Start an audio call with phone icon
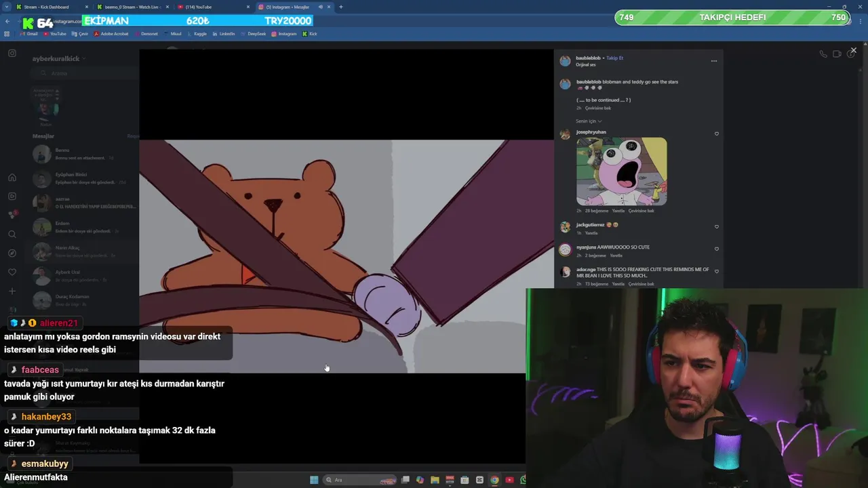This screenshot has width=868, height=488. click(x=823, y=54)
